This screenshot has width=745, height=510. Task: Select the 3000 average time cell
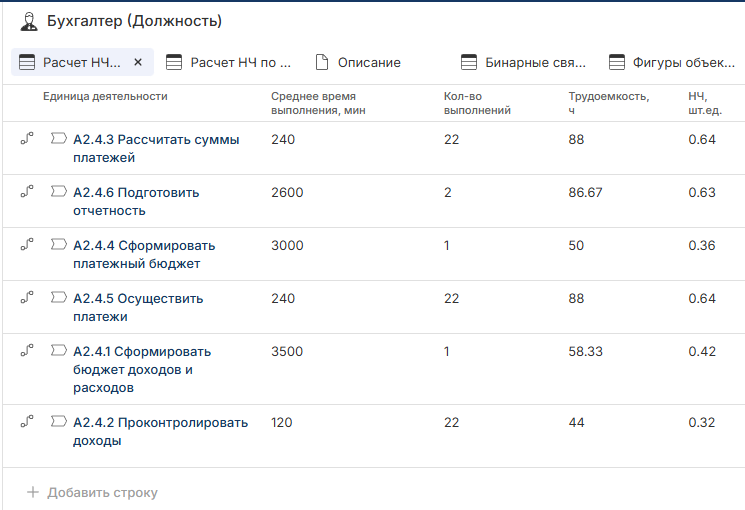[287, 246]
